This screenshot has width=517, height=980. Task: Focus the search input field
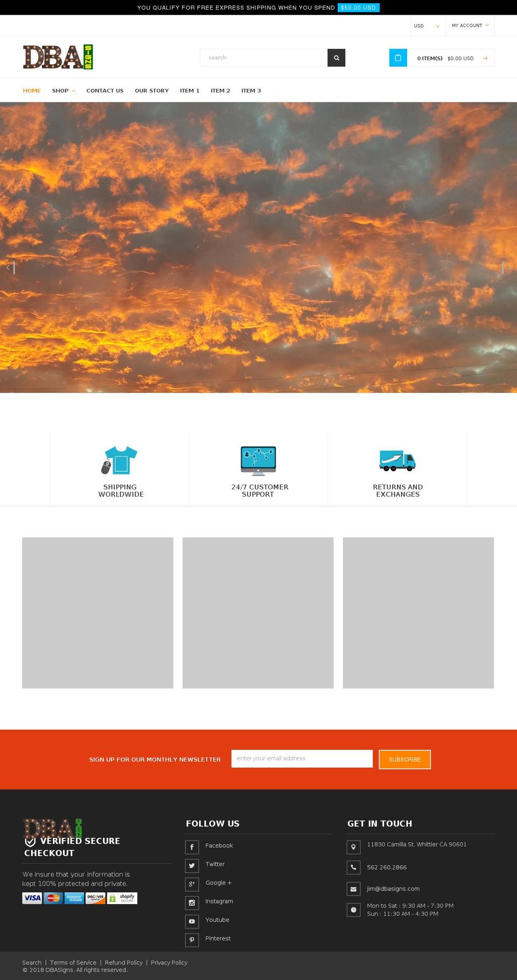click(264, 58)
